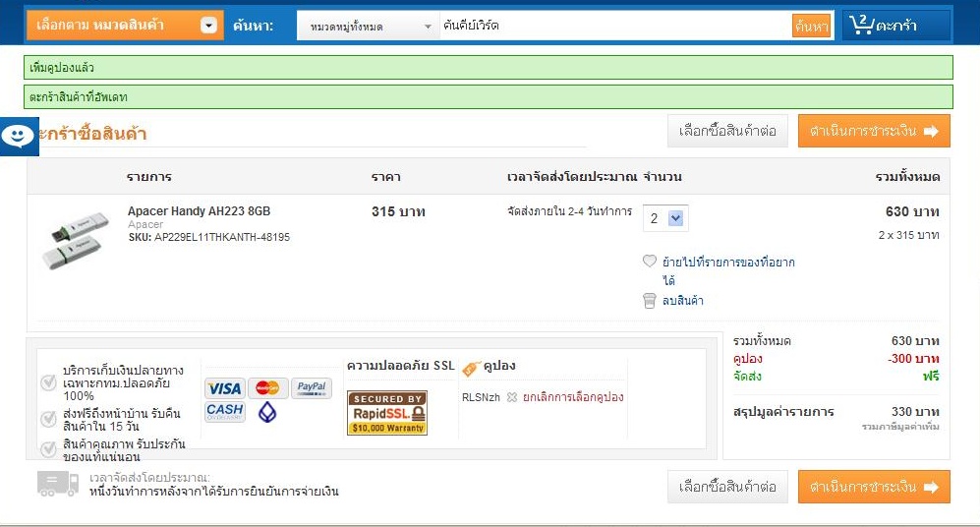Click the PayPal payment logo
Viewport: 980px width, 527px height.
(312, 388)
